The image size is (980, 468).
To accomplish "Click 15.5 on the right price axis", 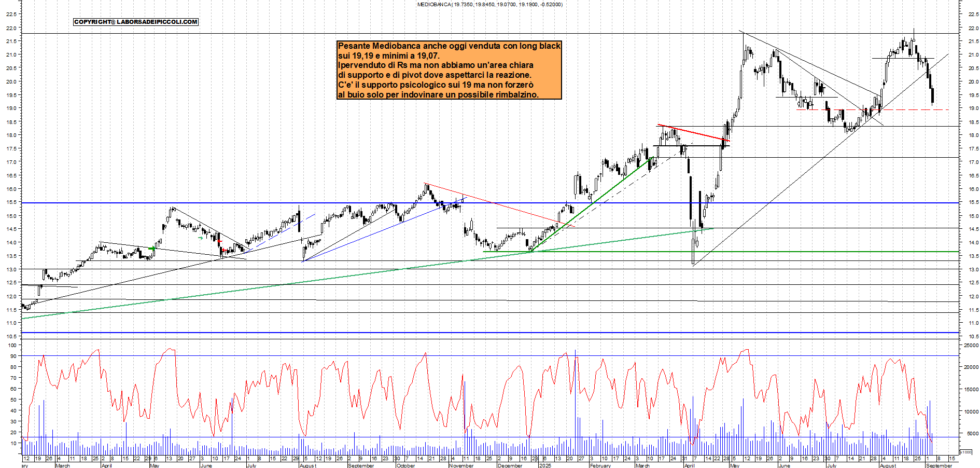I will (x=973, y=202).
